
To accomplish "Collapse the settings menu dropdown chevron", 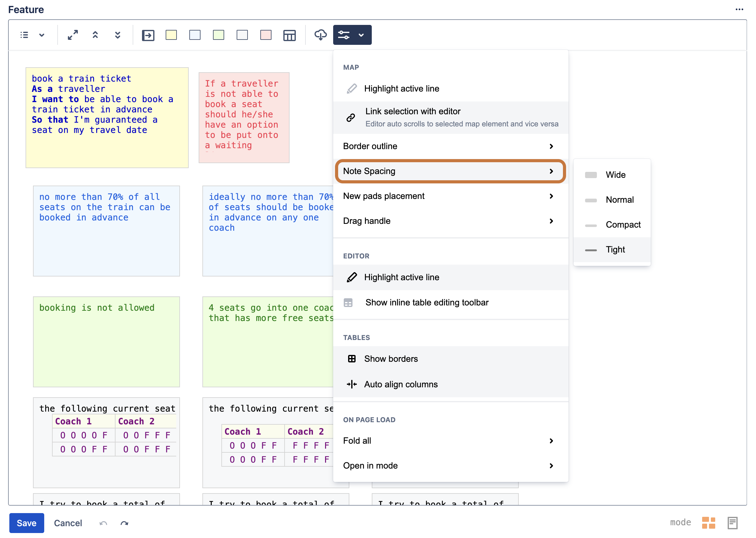I will (361, 35).
